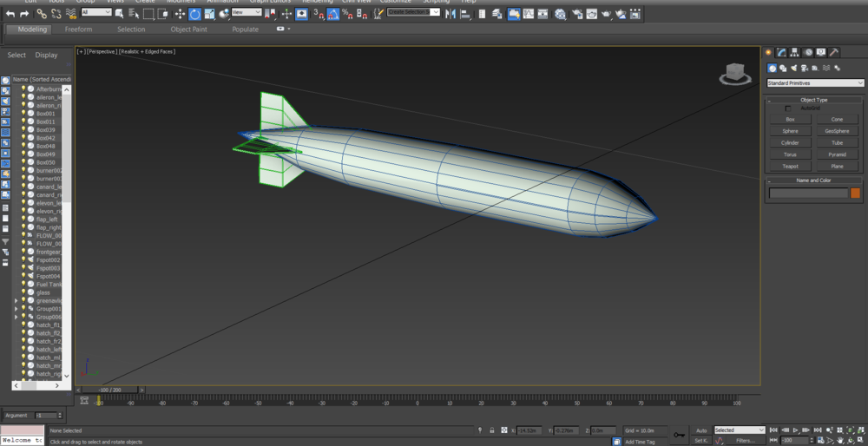Open the key filter 'Selected' dropdown
Screen dimensions: 868x446
click(739, 430)
